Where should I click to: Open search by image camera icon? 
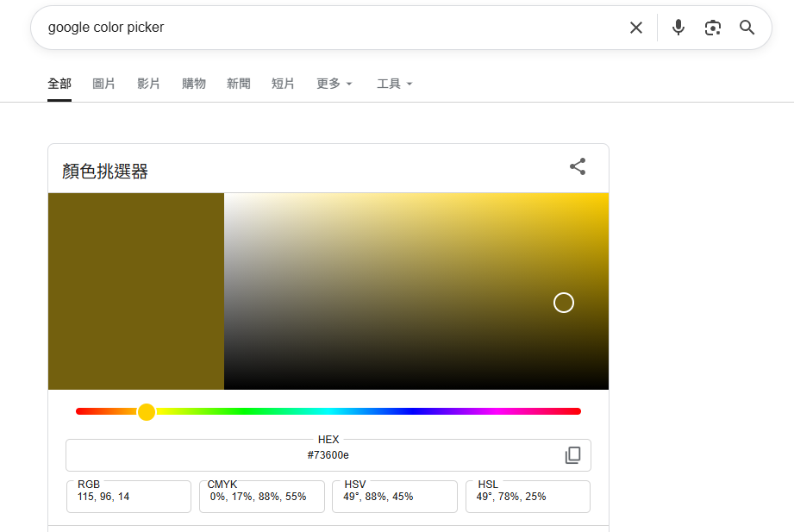point(712,28)
